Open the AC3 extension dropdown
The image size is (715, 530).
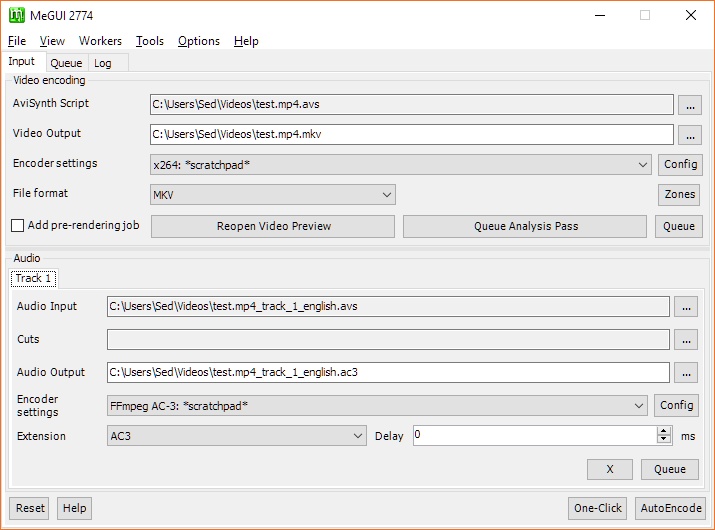click(x=358, y=436)
